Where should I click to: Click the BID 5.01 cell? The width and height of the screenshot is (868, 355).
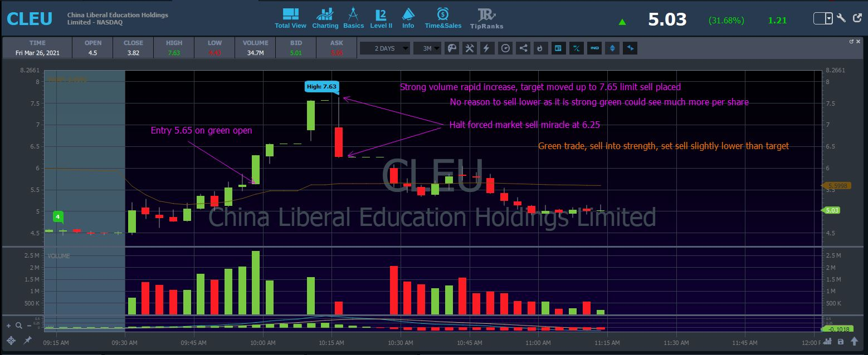pos(296,48)
